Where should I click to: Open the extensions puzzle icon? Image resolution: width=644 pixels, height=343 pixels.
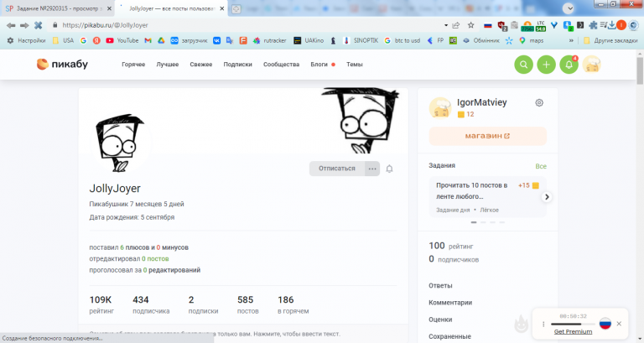pos(593,25)
